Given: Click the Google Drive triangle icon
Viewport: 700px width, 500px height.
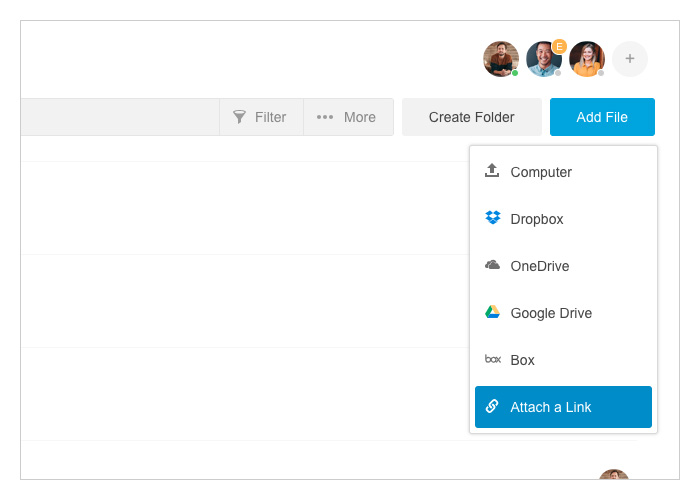Looking at the screenshot, I should point(492,312).
